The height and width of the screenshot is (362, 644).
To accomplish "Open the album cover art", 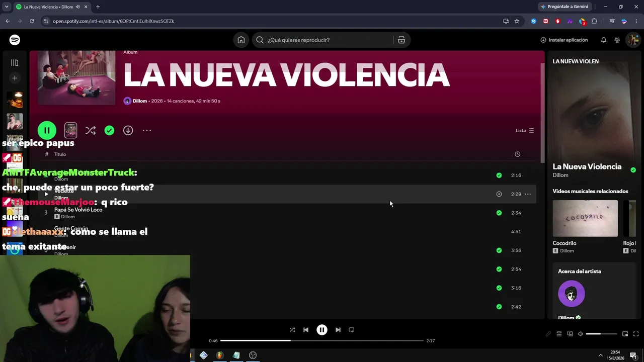I will tap(76, 77).
